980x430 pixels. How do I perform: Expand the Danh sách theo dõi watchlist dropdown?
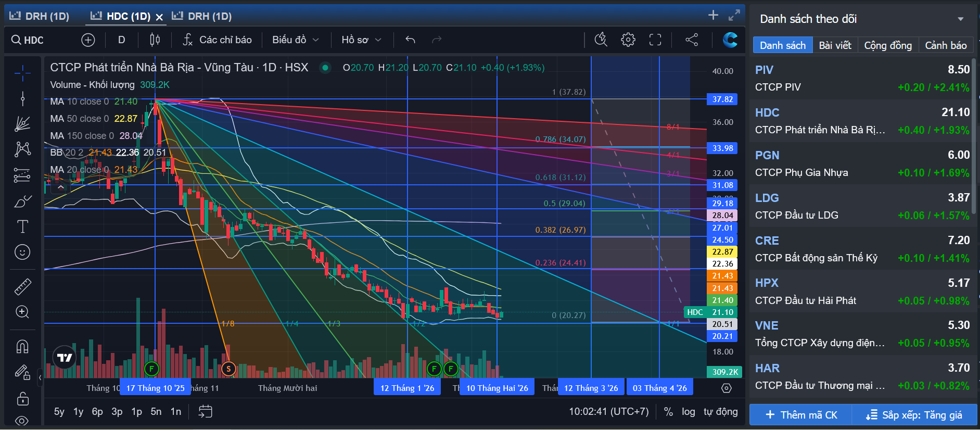pos(961,19)
